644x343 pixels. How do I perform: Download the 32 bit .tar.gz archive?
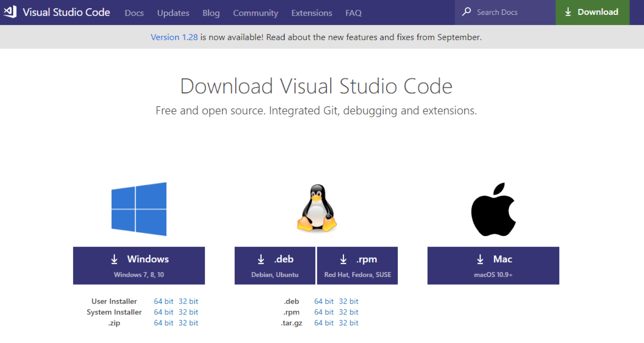348,323
